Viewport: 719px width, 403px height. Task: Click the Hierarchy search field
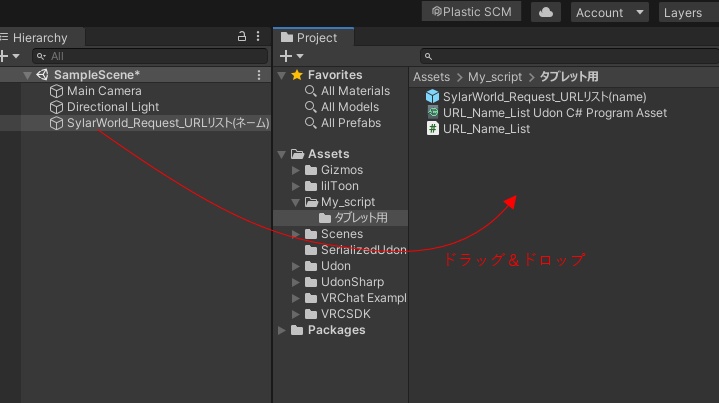point(150,57)
